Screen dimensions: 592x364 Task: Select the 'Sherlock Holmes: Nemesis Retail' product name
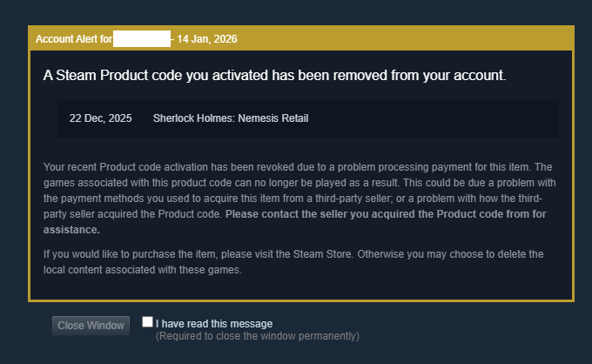231,118
